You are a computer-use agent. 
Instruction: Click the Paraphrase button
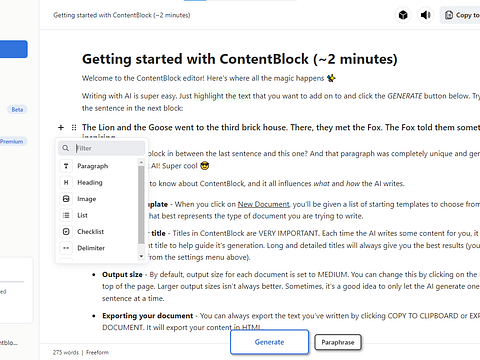338,342
